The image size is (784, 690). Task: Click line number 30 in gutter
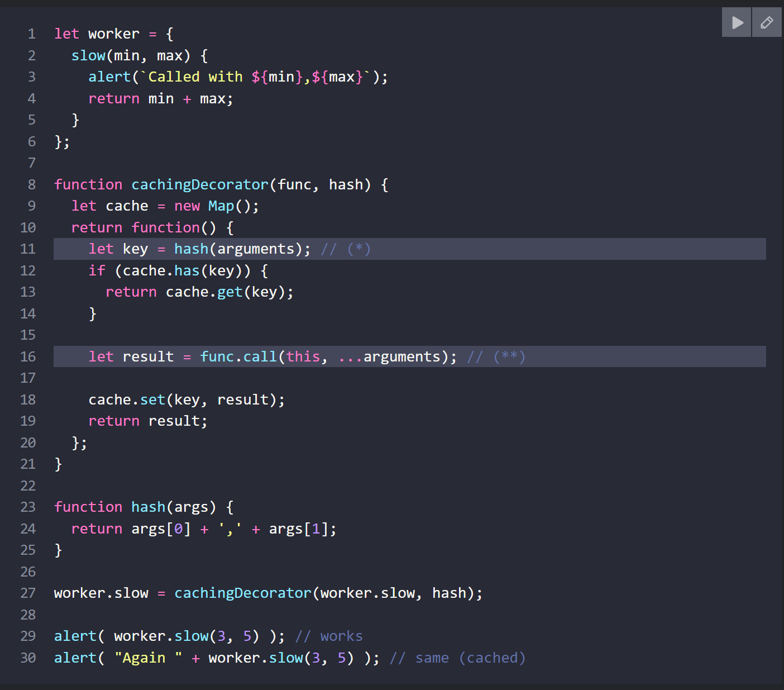click(x=28, y=658)
